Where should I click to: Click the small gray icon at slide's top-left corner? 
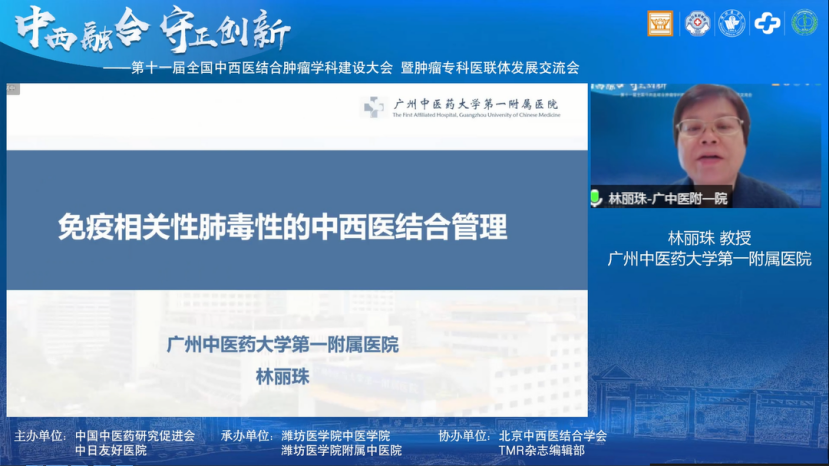(13, 89)
